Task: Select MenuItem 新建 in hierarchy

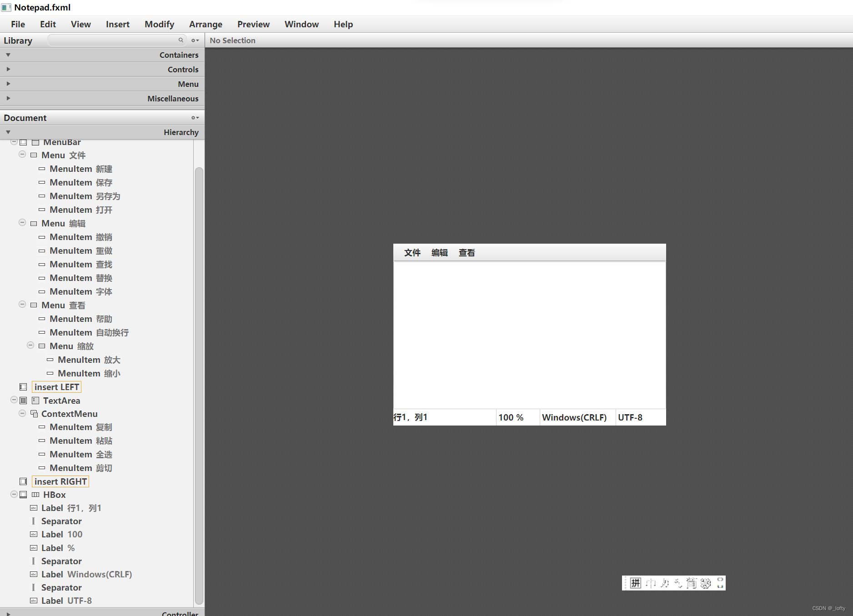Action: coord(81,169)
